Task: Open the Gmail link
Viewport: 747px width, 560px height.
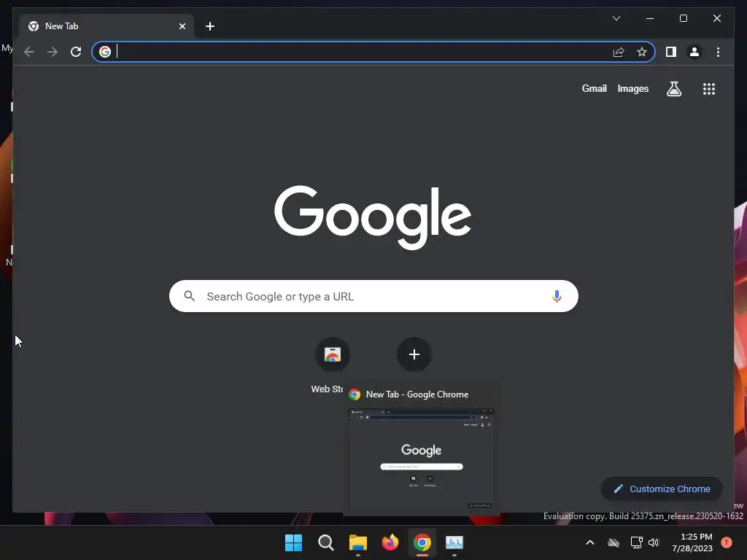Action: click(x=594, y=88)
